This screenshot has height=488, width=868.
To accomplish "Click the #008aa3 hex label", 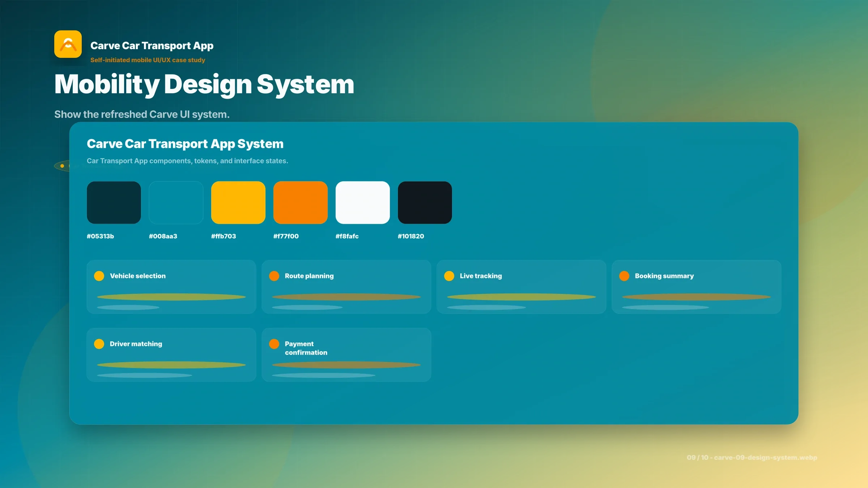I will click(163, 236).
